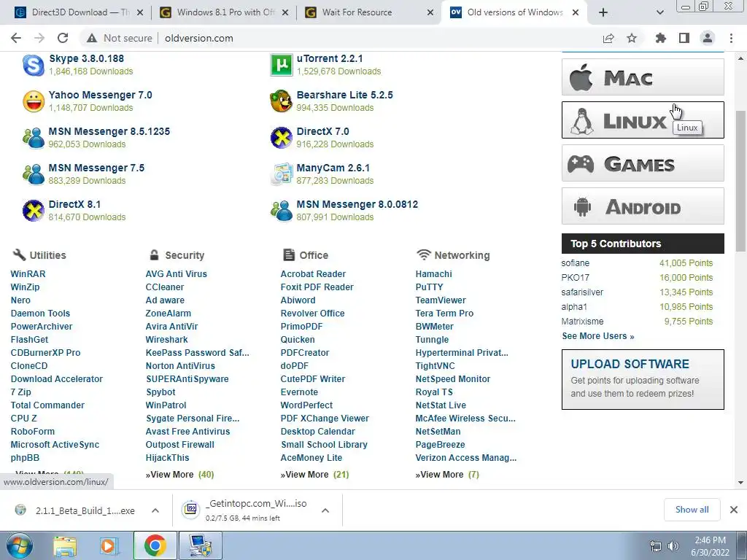Switch to the Windows 8.1 Pro tab
This screenshot has width=747, height=560.
click(x=224, y=12)
